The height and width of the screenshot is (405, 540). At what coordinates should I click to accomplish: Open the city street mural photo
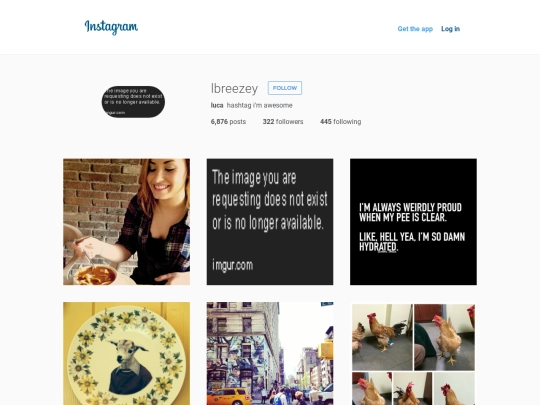270,353
